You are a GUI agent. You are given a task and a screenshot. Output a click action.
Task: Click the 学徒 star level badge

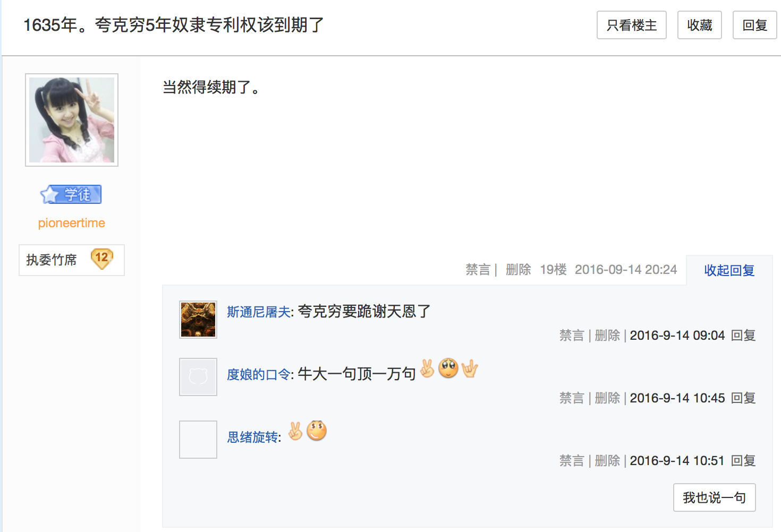point(71,195)
